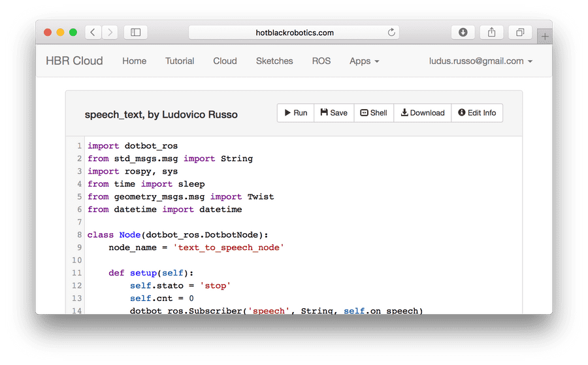Expand the Apps dropdown menu
Viewport: 588px width, 365px height.
[364, 61]
